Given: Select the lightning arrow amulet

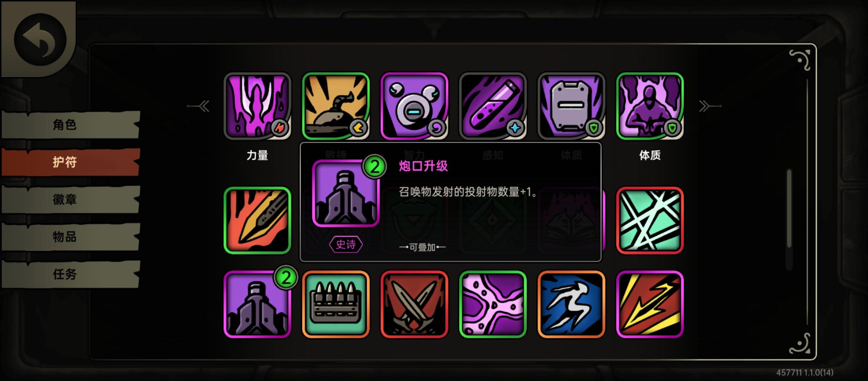Looking at the screenshot, I should pos(650,304).
